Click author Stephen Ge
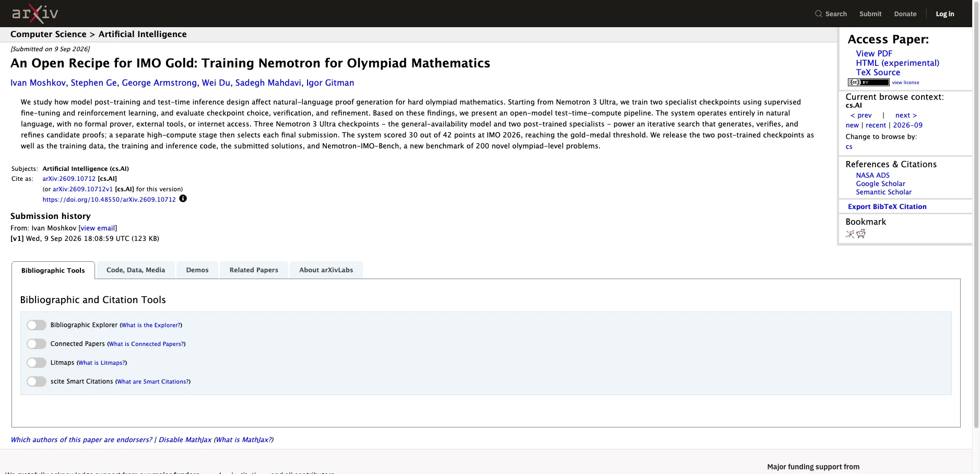 tap(94, 83)
